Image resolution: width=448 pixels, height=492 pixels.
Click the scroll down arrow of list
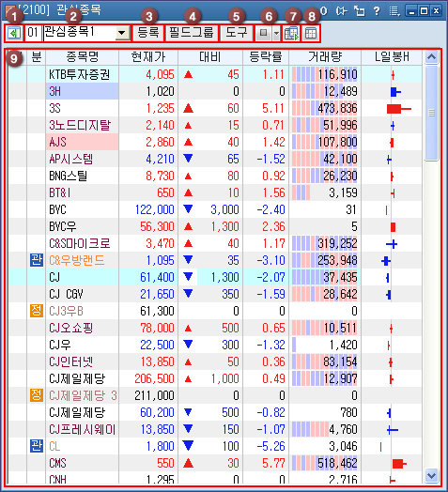coord(431,475)
